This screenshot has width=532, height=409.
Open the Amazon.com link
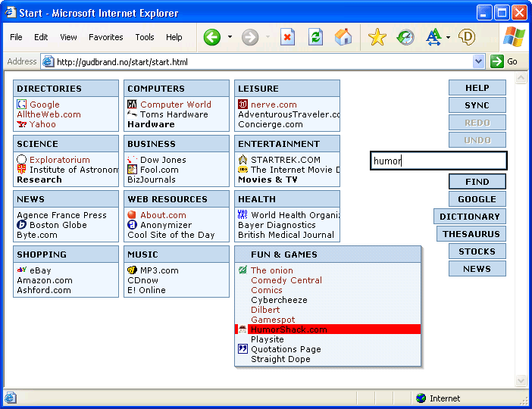pyautogui.click(x=45, y=280)
